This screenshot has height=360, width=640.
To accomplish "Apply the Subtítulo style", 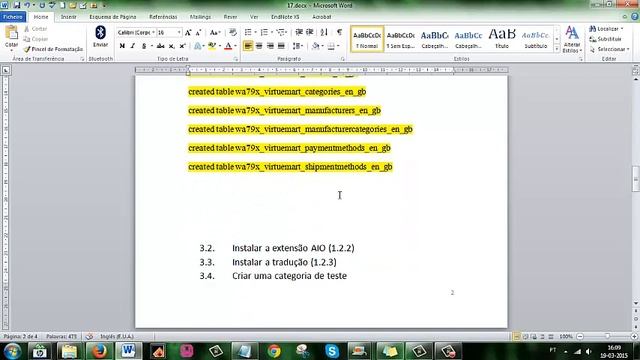I will [536, 39].
